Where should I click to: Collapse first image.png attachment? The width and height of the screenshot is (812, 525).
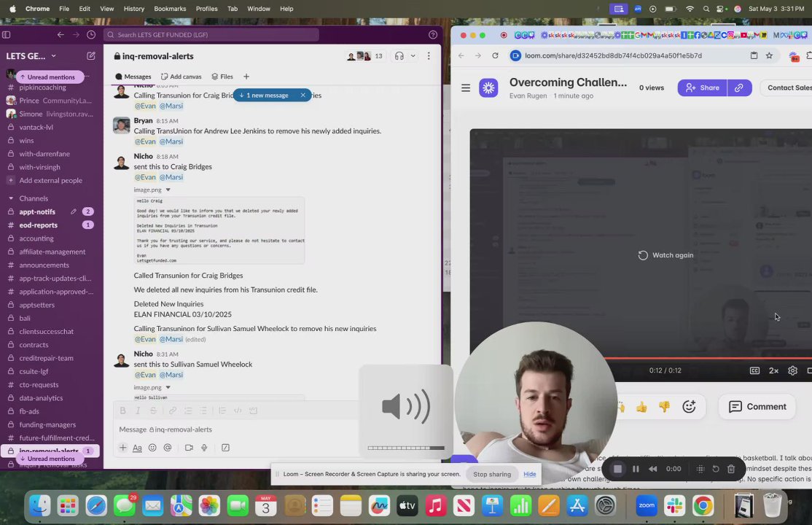168,190
